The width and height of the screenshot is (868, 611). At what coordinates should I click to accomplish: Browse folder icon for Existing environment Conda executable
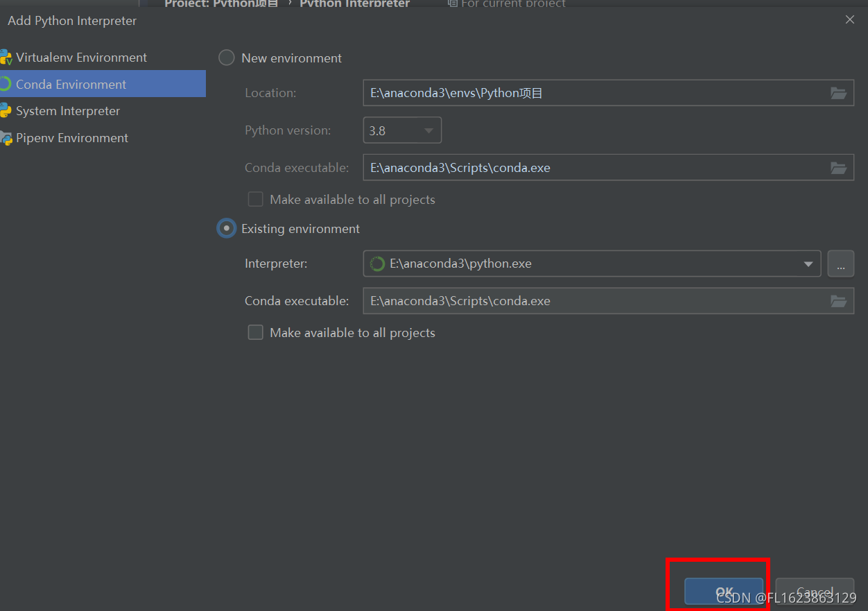[838, 301]
